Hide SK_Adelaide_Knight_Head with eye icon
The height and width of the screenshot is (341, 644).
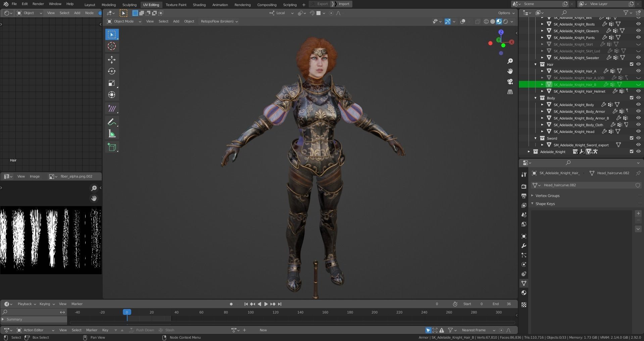[638, 131]
